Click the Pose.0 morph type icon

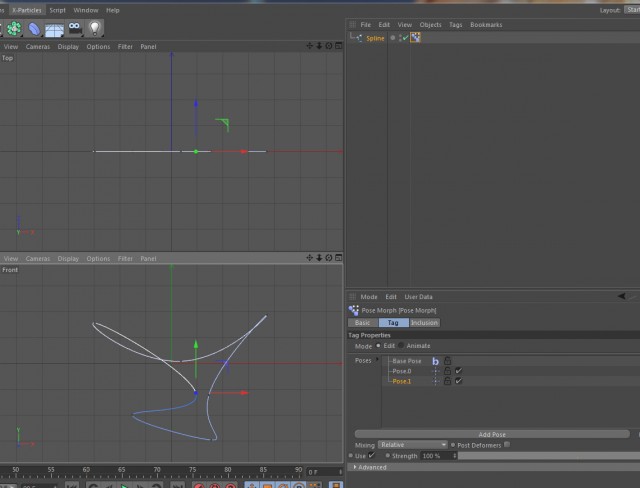click(x=436, y=371)
